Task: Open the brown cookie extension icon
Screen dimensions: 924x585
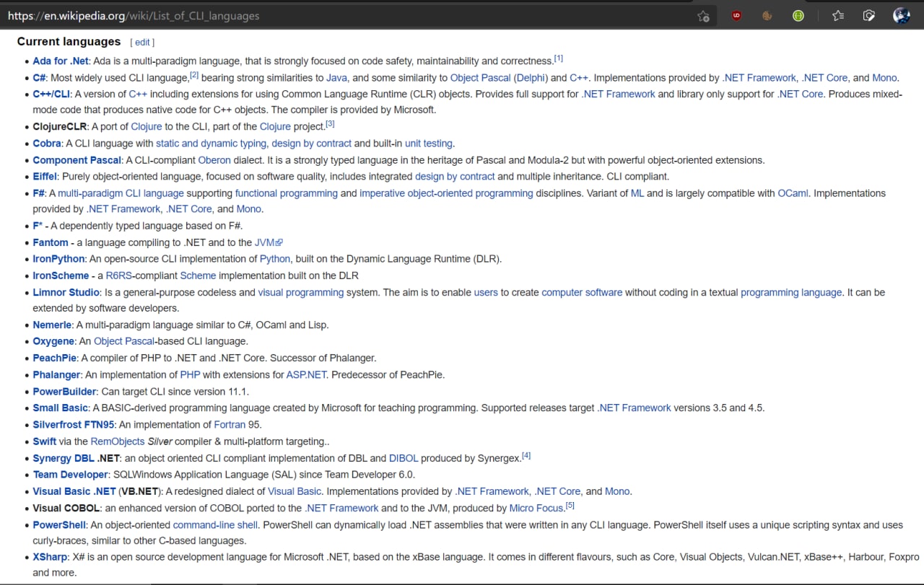Action: click(767, 15)
